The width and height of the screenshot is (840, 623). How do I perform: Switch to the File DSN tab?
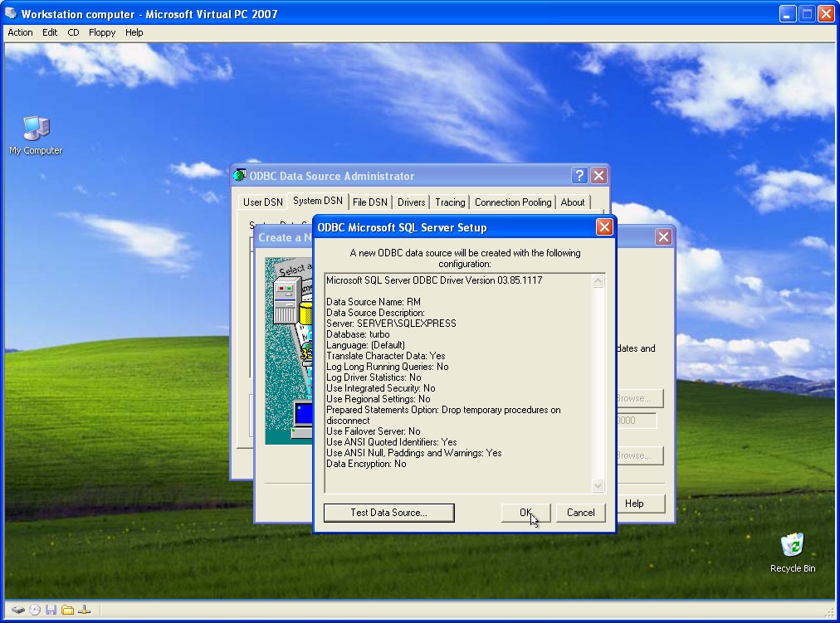pos(369,202)
